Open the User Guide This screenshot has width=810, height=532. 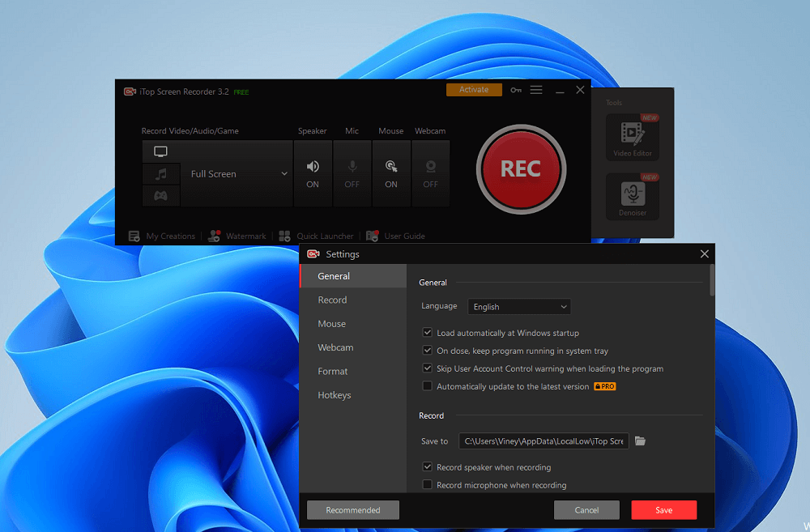click(x=396, y=236)
